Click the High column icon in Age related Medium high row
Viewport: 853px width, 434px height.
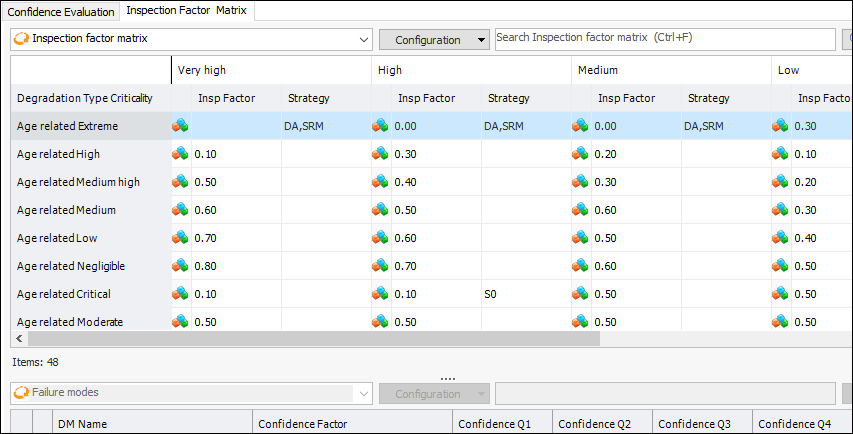[x=380, y=182]
